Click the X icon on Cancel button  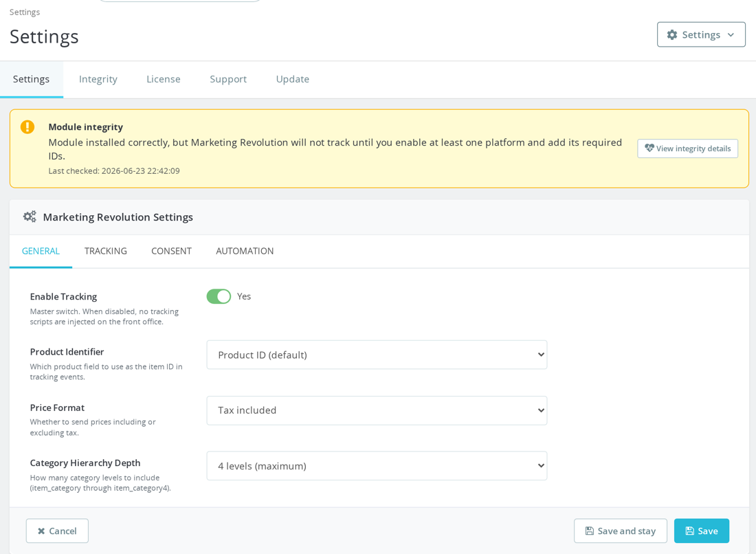(41, 531)
